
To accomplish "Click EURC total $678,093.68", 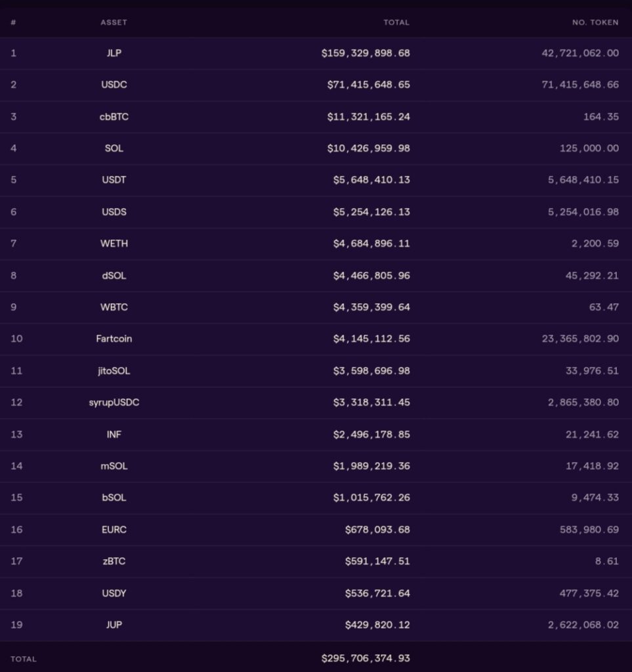I will coord(377,530).
